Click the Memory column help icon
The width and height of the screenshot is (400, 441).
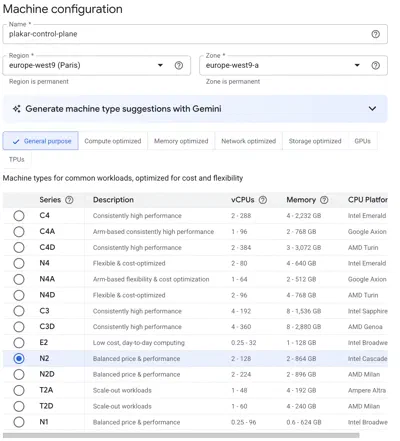tap(324, 200)
